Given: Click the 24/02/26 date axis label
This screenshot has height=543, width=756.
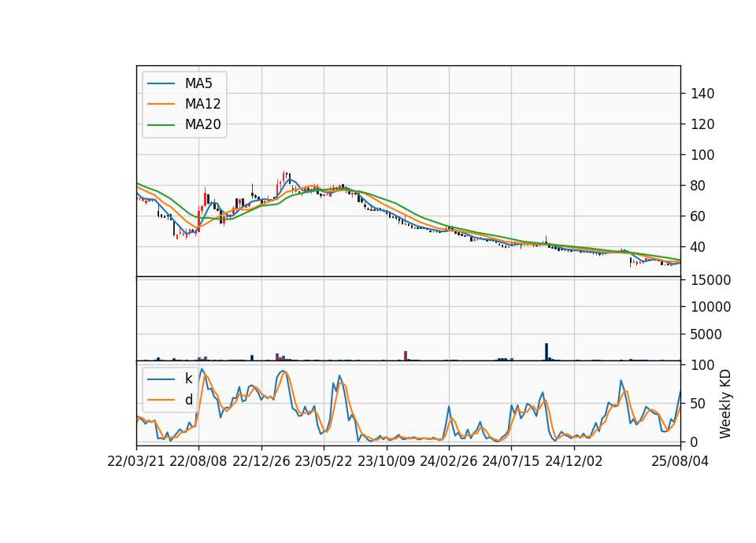Looking at the screenshot, I should 448,461.
